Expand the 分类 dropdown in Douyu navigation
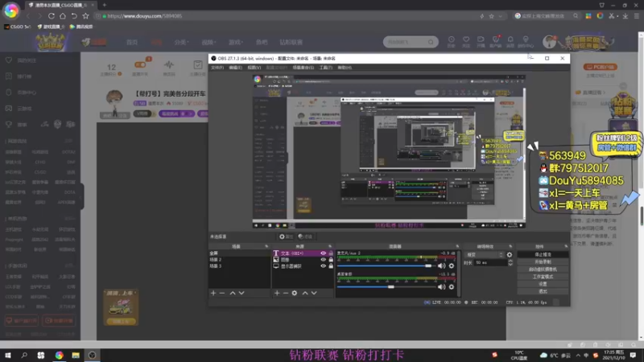Screen dimensions: 644x362 [x=181, y=43]
